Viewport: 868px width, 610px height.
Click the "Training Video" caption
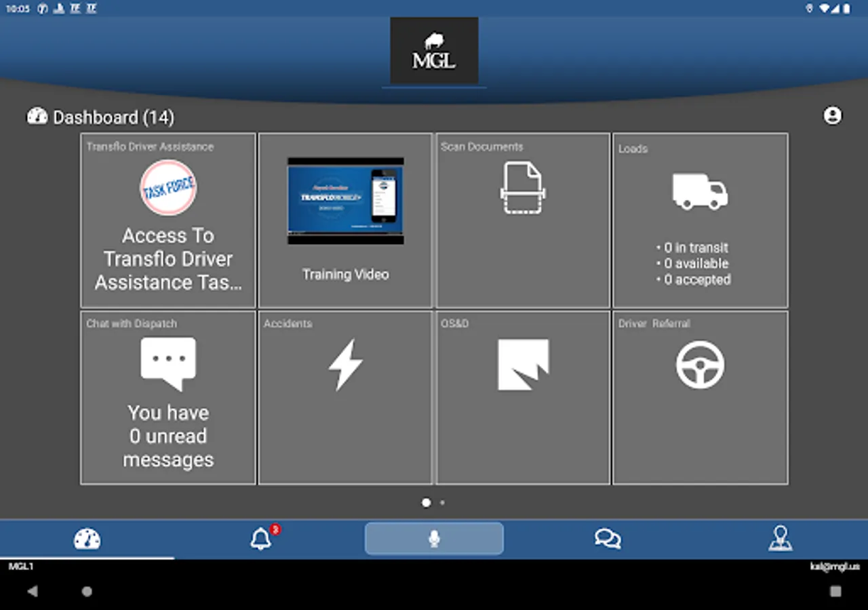[x=345, y=274]
